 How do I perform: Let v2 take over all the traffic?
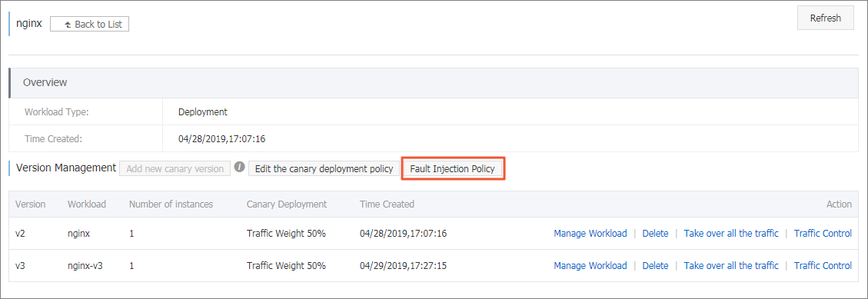pyautogui.click(x=731, y=234)
